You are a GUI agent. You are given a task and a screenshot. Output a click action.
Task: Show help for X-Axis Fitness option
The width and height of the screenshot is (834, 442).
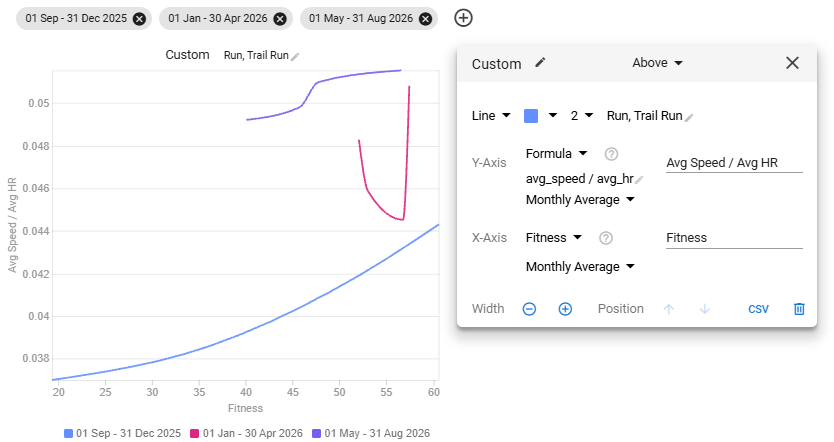click(605, 238)
